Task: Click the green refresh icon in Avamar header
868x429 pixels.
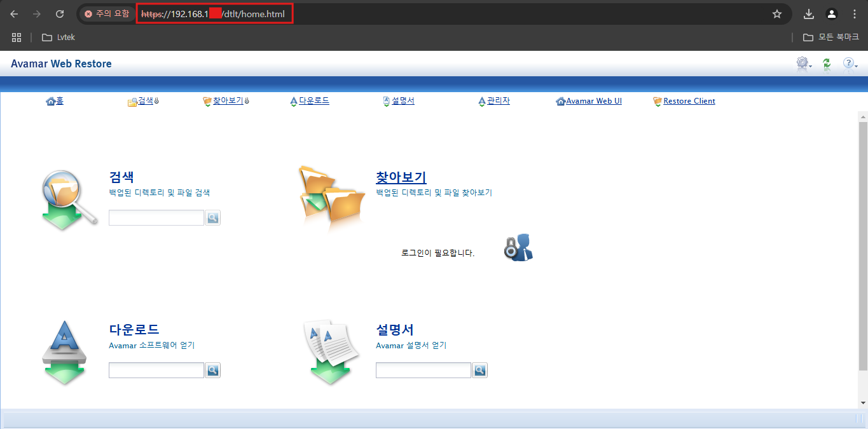Action: [x=827, y=64]
